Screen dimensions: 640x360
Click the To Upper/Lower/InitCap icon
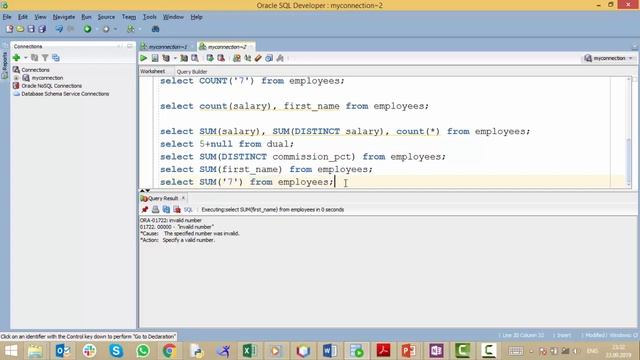tap(247, 58)
